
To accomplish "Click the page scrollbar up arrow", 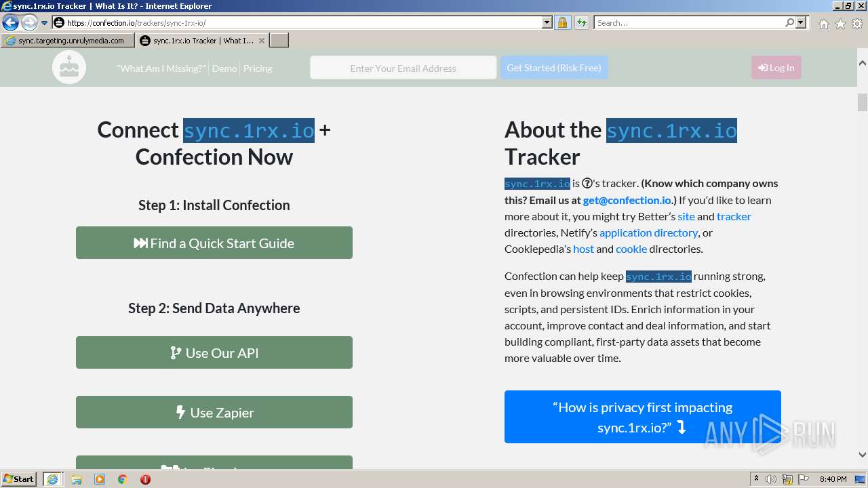I will click(x=863, y=63).
